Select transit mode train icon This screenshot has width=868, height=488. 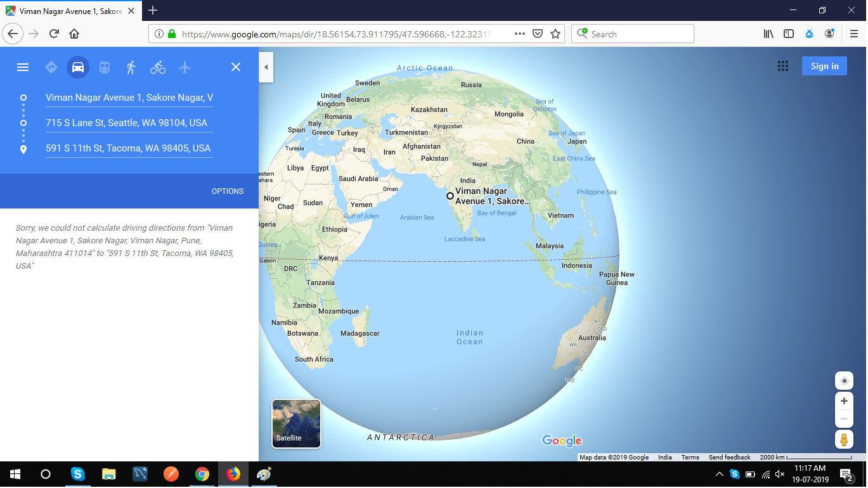(104, 67)
